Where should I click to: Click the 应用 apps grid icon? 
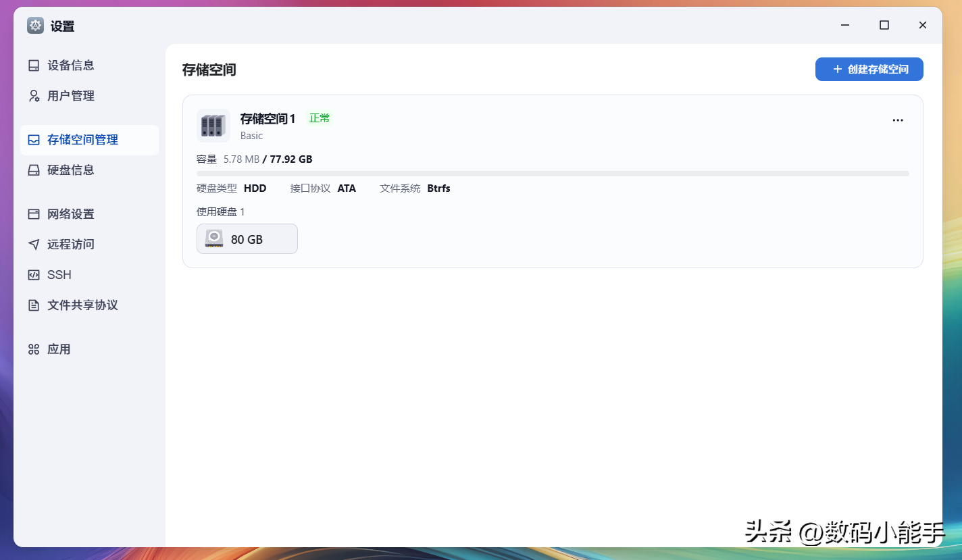[34, 349]
